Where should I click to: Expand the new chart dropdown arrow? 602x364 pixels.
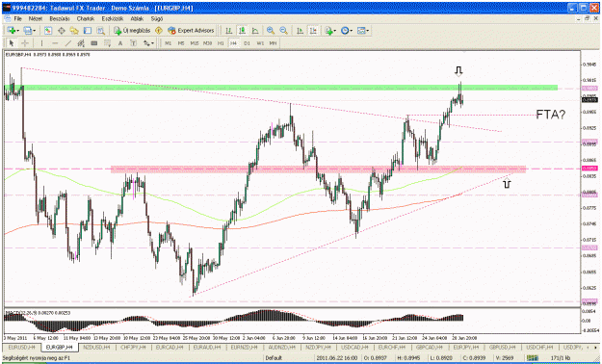coord(17,31)
